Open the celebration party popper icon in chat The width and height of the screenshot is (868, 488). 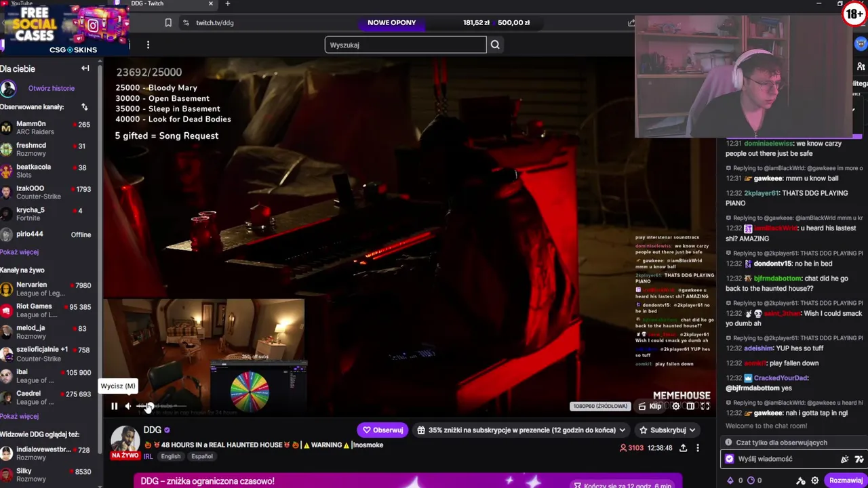[845, 459]
